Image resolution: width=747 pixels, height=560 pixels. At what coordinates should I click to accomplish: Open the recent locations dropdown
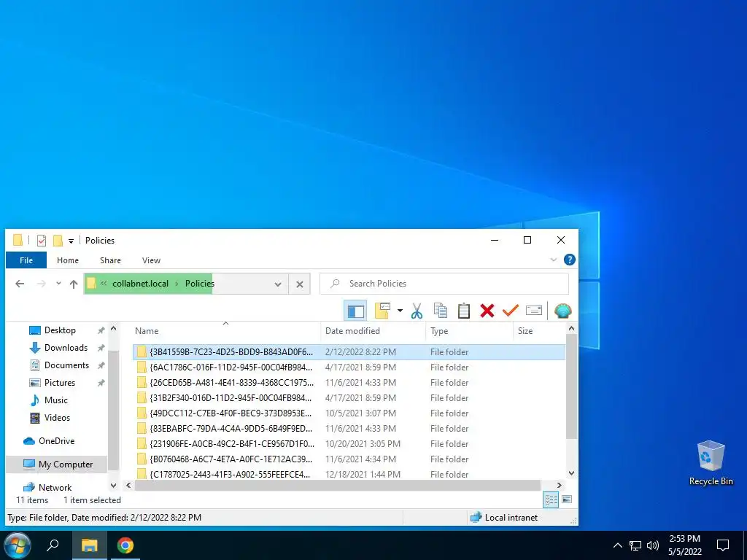click(x=58, y=284)
